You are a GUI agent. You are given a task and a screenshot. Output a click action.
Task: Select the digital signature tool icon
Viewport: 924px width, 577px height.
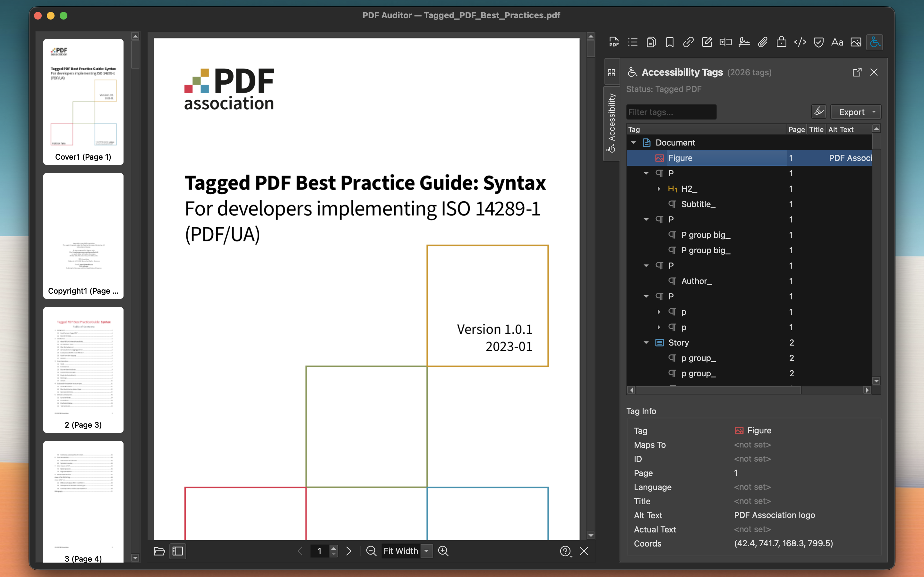pyautogui.click(x=744, y=42)
